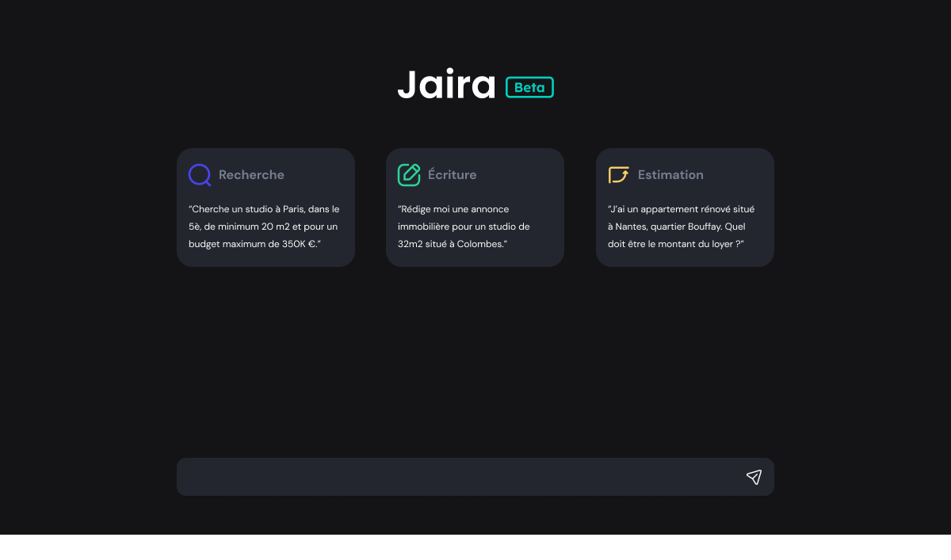
Task: Click the Estimation card heading
Action: tap(670, 175)
